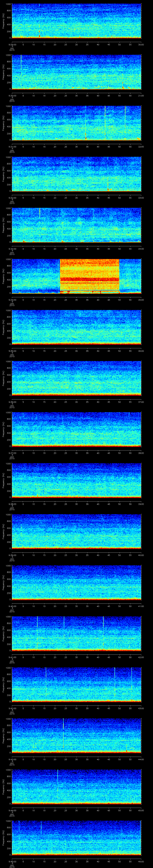
Task: Select the 9:40:00 spectrogram panel
Action: 76,582
